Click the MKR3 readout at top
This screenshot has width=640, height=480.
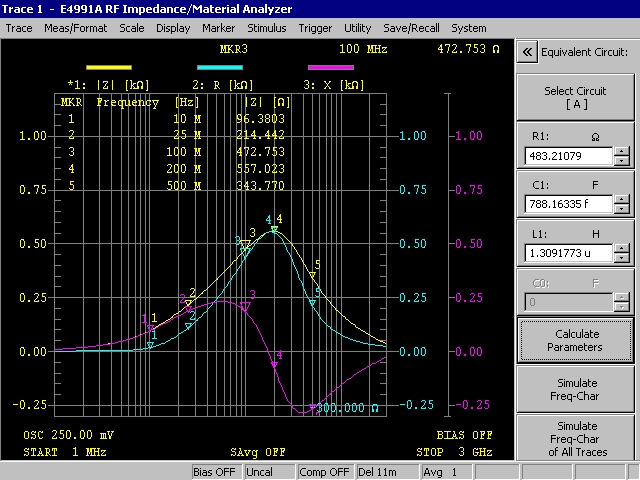click(x=233, y=49)
